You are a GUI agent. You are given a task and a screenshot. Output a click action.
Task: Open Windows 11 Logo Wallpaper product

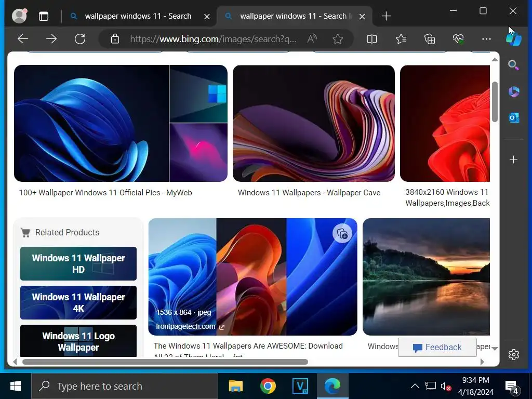pos(78,341)
